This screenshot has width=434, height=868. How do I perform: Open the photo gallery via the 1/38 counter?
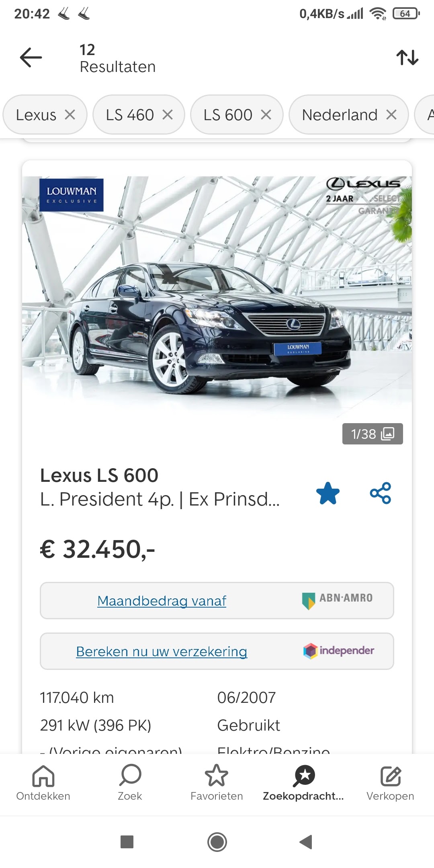(373, 434)
